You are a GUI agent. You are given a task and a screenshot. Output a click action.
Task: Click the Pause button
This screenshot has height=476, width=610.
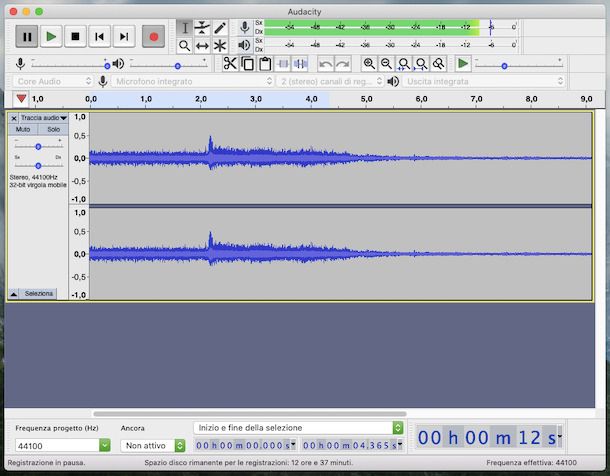click(x=27, y=37)
